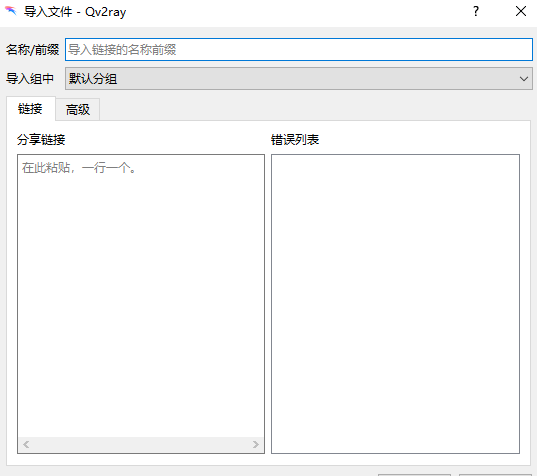Click the 导入组中 label text
This screenshot has height=476, width=537.
pyautogui.click(x=30, y=79)
